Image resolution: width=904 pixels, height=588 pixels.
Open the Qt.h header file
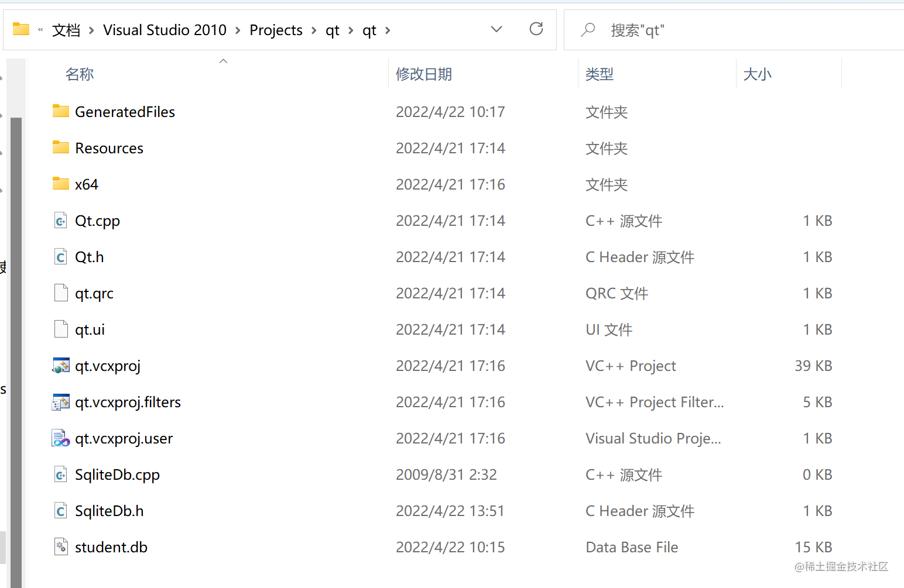tap(89, 256)
